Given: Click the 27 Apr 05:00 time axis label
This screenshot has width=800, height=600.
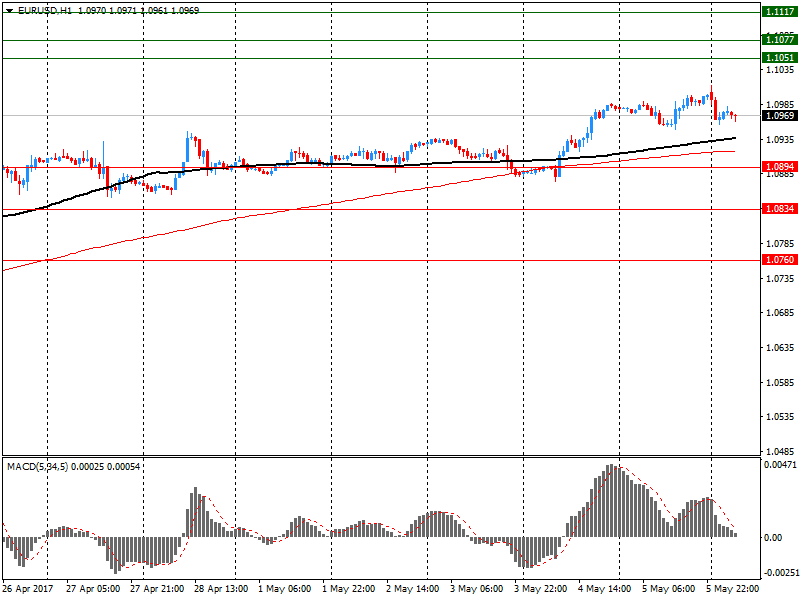Looking at the screenshot, I should click(x=93, y=589).
